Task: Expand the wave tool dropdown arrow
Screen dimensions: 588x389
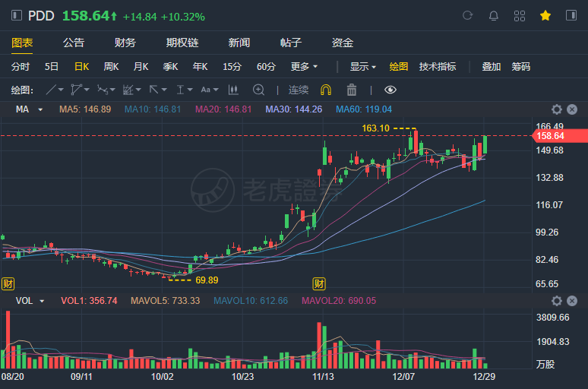Action: click(x=112, y=90)
